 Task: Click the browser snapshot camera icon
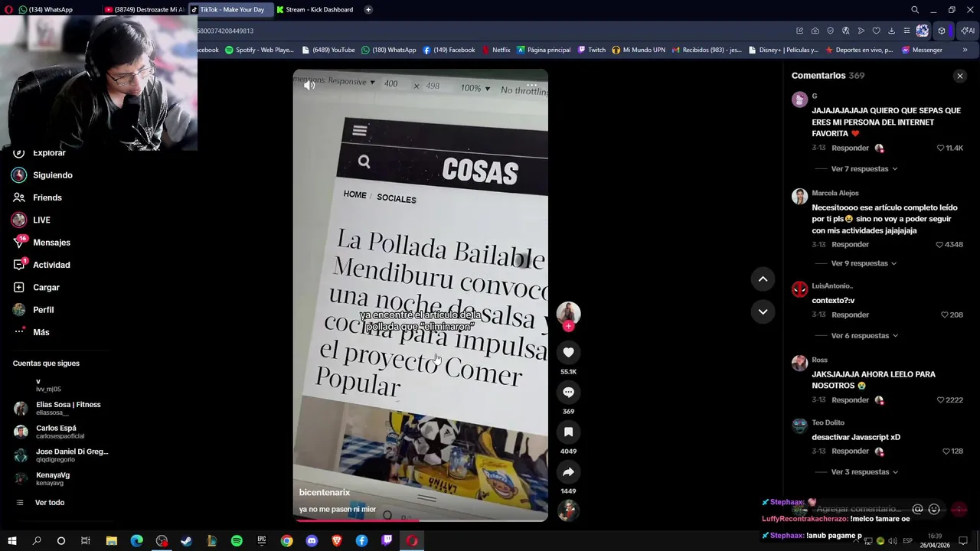(x=815, y=31)
